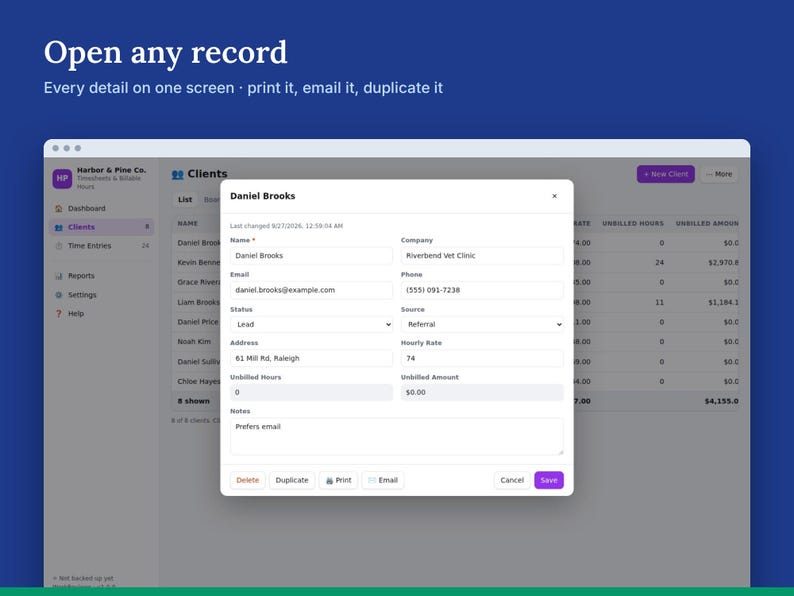The height and width of the screenshot is (596, 794).
Task: Click the Last changed timestamp text
Action: coord(287,226)
